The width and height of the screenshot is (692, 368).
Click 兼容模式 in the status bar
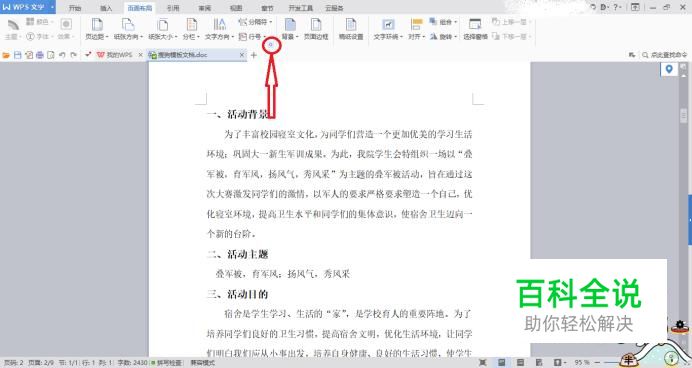pos(203,363)
